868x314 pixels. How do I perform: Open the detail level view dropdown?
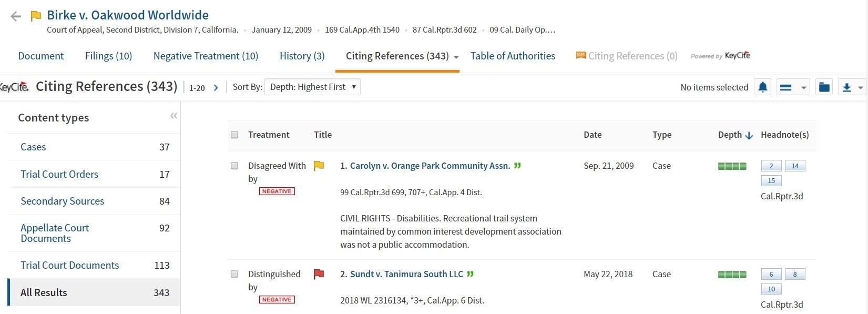(793, 87)
